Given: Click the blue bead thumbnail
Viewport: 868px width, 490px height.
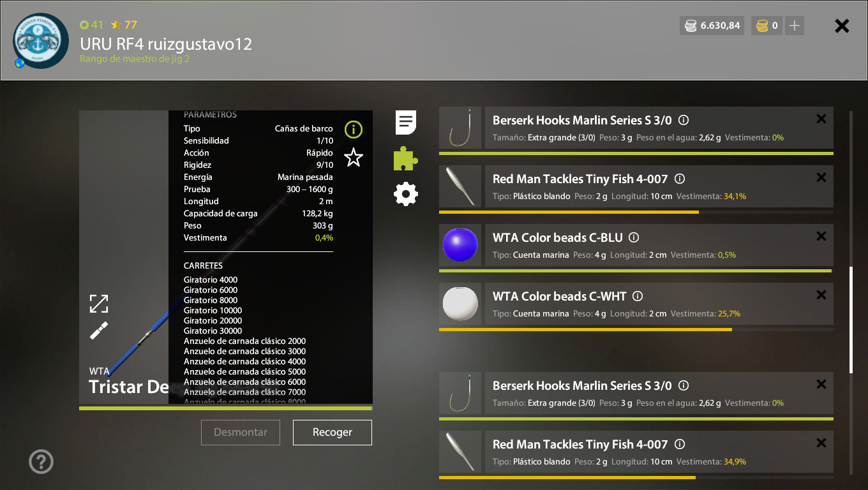Looking at the screenshot, I should (460, 245).
